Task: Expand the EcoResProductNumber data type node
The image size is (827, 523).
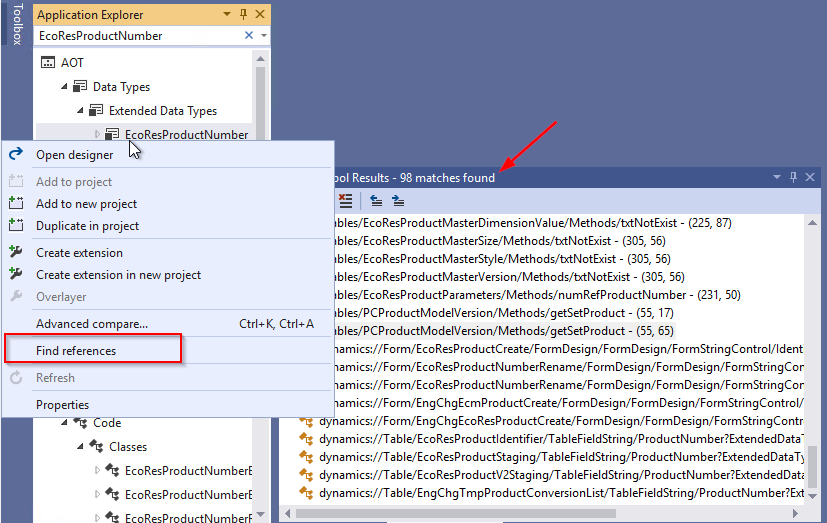Action: point(97,134)
